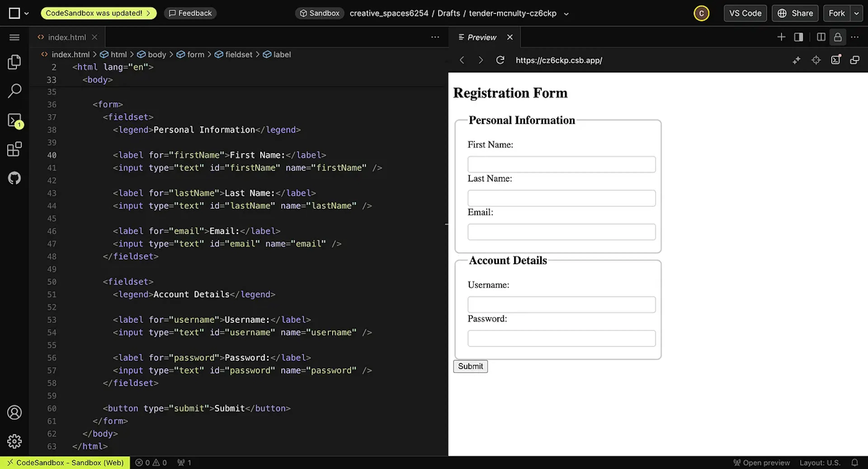Click the Share button
Viewport: 868px width, 469px height.
point(795,14)
